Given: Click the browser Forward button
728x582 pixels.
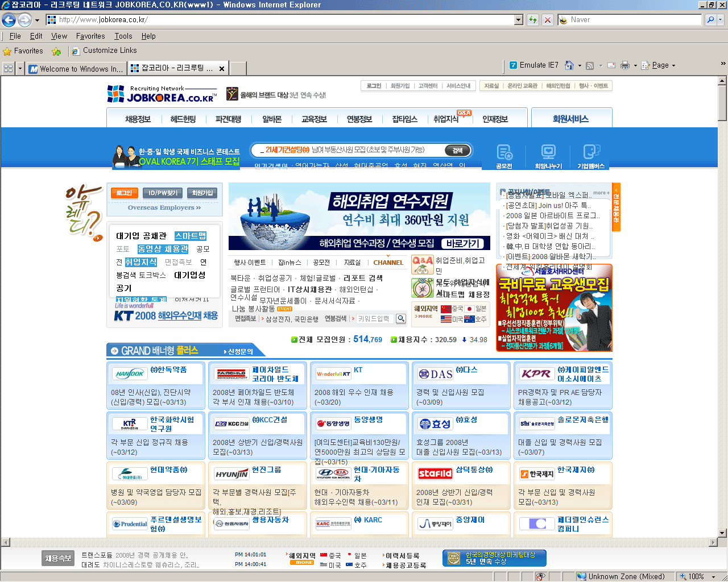Looking at the screenshot, I should [x=24, y=20].
